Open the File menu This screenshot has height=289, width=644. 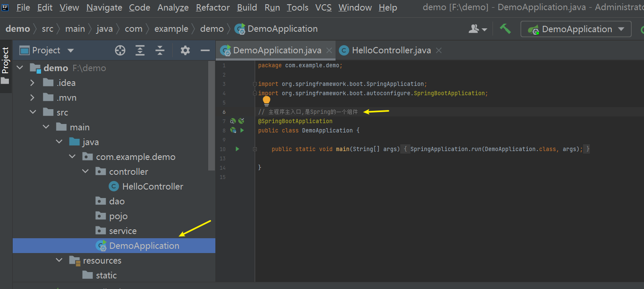tap(23, 8)
